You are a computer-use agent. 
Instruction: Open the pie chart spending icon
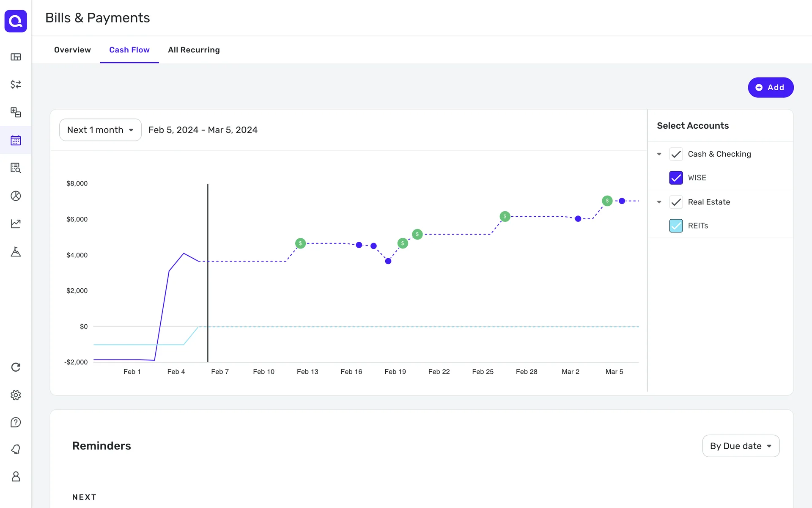point(16,196)
